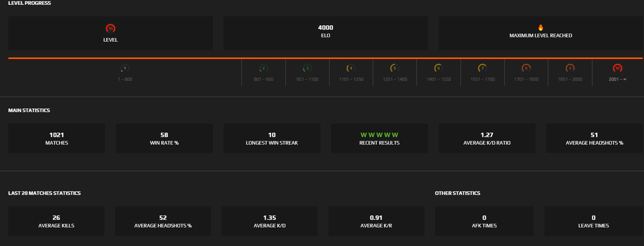This screenshot has height=246, width=644.
Task: Click the 10 longest win streak value
Action: pyautogui.click(x=272, y=135)
